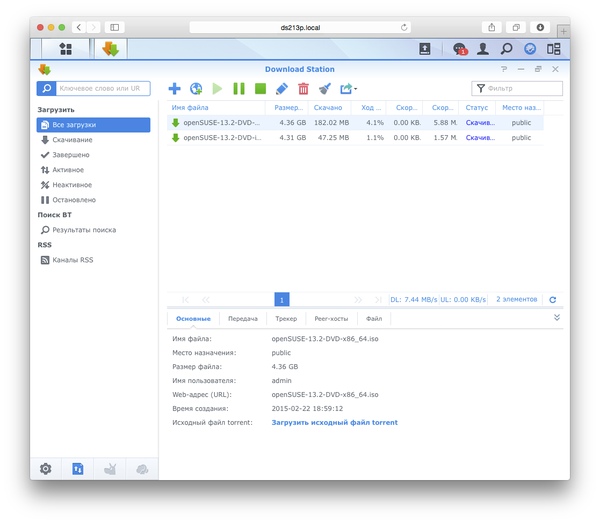This screenshot has height=523, width=600.
Task: Go to the first page arrow
Action: 186,300
